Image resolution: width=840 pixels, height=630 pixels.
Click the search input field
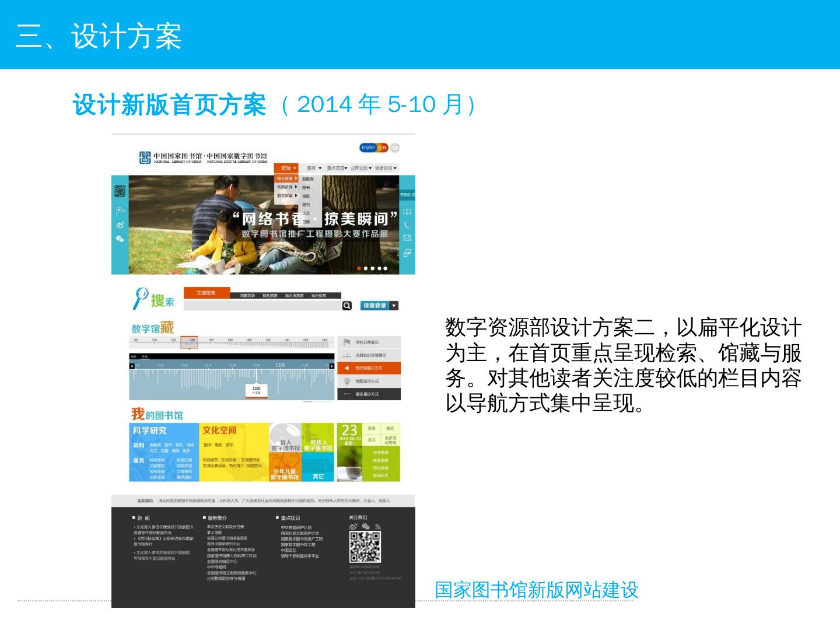click(x=262, y=306)
